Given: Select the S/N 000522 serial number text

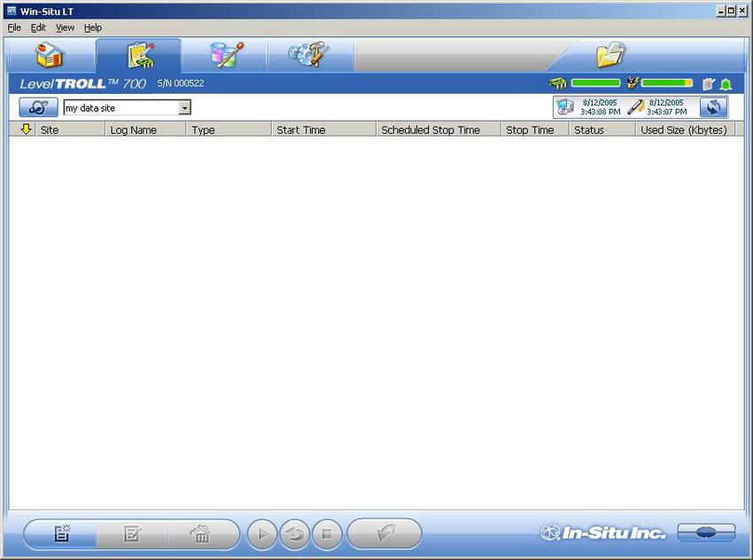Looking at the screenshot, I should [181, 83].
